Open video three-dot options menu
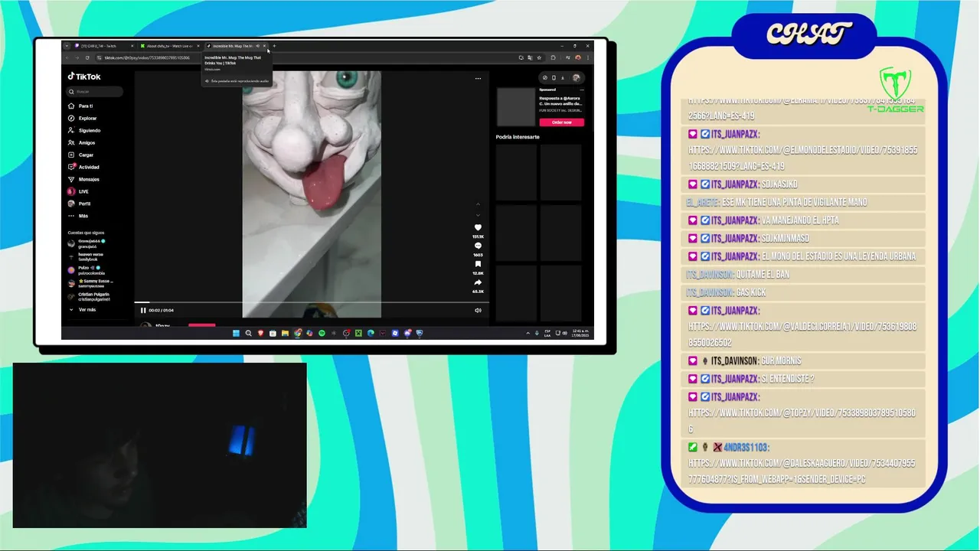The width and height of the screenshot is (980, 551). (x=478, y=78)
